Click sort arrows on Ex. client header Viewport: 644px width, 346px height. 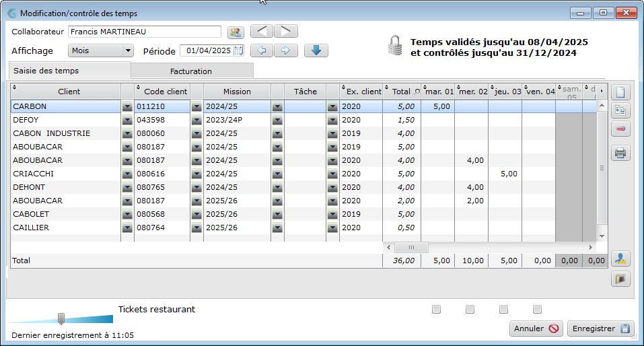pyautogui.click(x=343, y=87)
